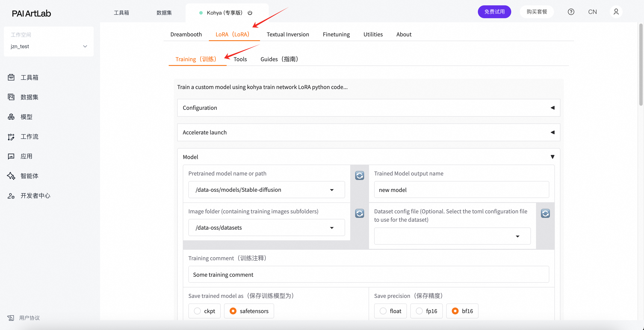644x330 pixels.
Task: Click the 购买套餐 button
Action: point(536,12)
